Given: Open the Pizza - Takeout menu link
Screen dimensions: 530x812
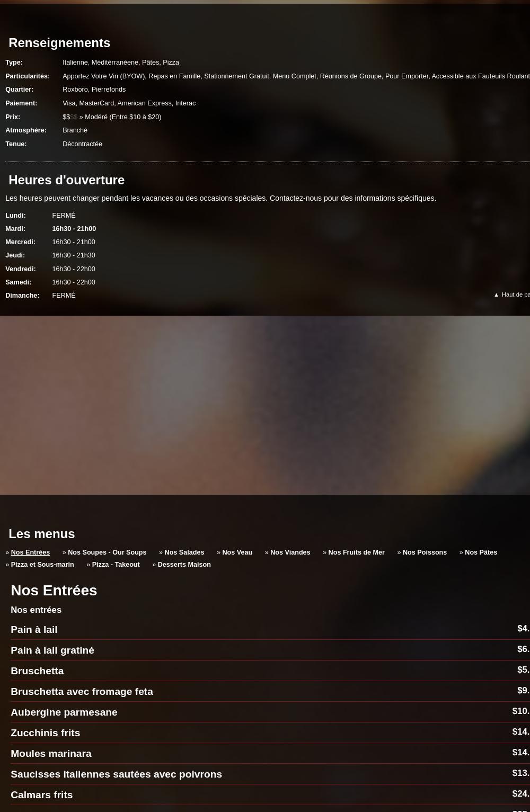Looking at the screenshot, I should pyautogui.click(x=116, y=564).
